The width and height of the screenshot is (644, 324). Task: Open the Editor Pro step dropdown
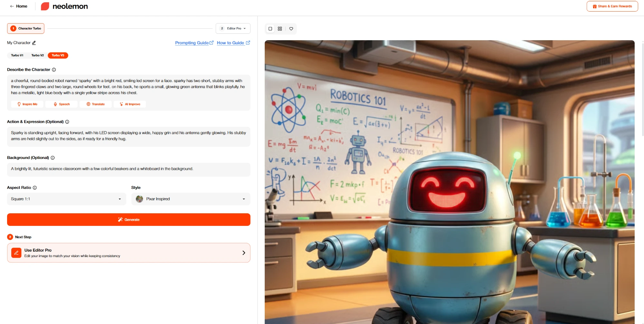[x=233, y=28]
